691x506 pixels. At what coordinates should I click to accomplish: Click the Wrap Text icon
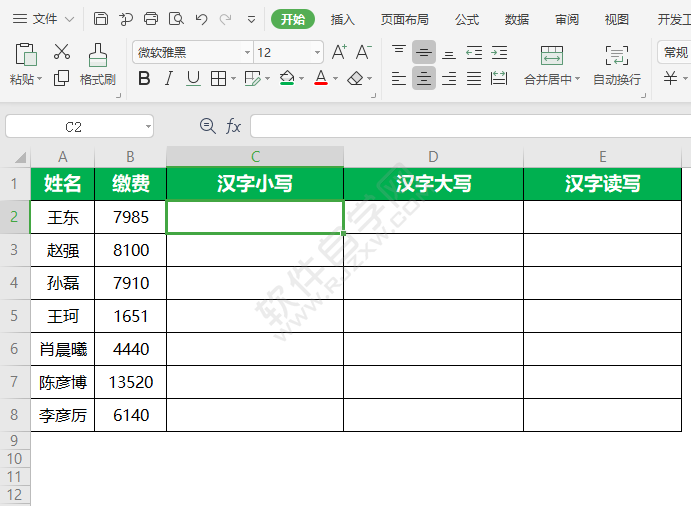[x=617, y=56]
